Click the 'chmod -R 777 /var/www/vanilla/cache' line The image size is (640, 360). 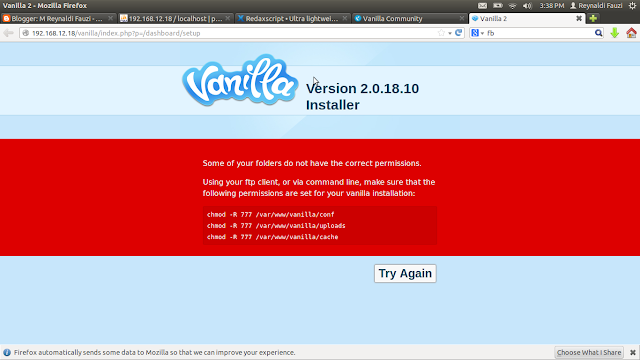coord(272,237)
